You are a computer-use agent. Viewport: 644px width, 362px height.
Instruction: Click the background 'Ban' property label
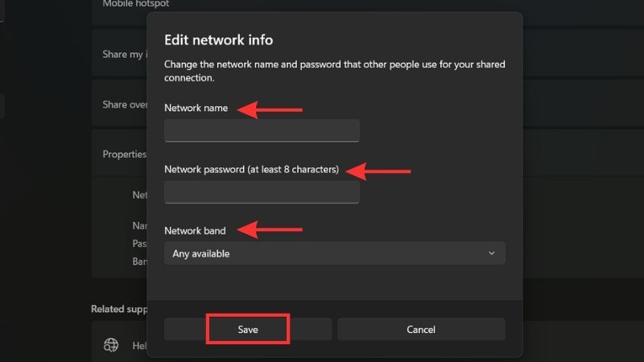tap(138, 261)
